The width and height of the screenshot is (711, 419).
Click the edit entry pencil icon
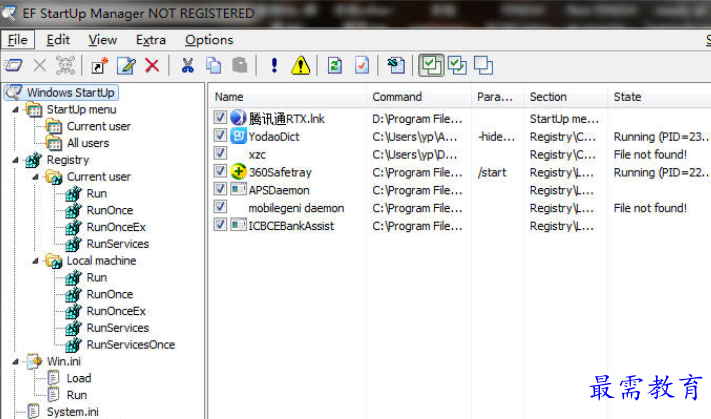coord(126,66)
